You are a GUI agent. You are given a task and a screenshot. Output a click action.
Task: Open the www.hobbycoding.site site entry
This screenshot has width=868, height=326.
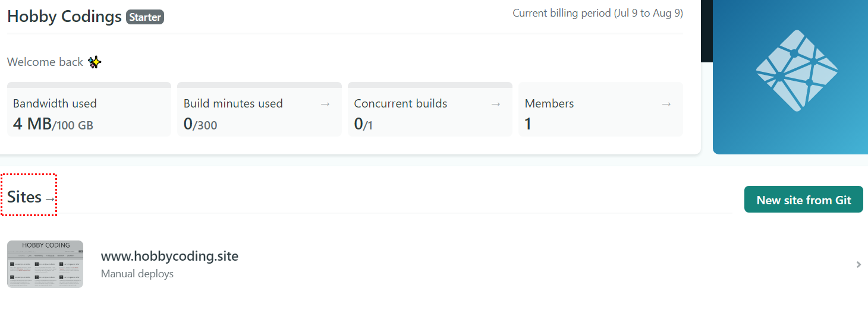(x=434, y=264)
